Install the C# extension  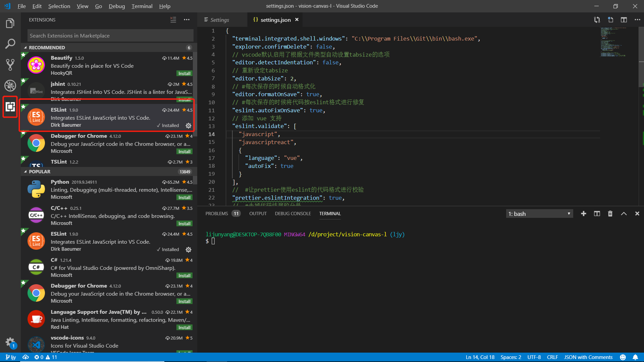[x=184, y=276]
